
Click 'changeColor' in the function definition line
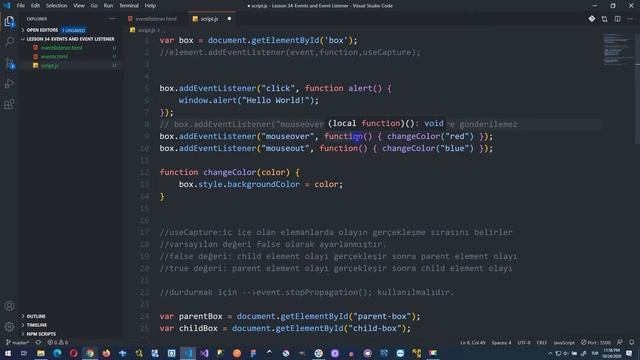[x=229, y=173]
